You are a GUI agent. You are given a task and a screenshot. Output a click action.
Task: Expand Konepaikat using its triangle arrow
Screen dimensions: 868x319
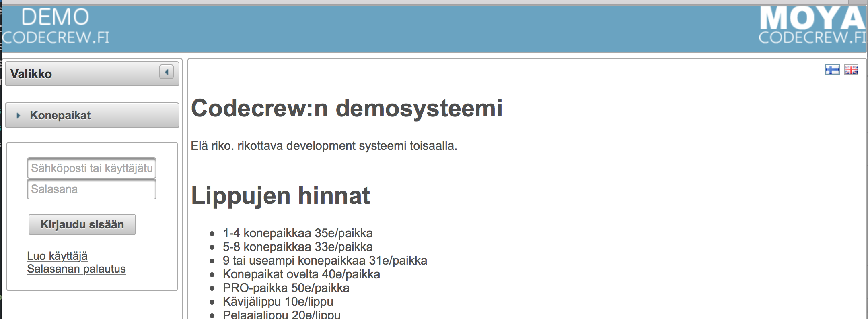pos(18,116)
